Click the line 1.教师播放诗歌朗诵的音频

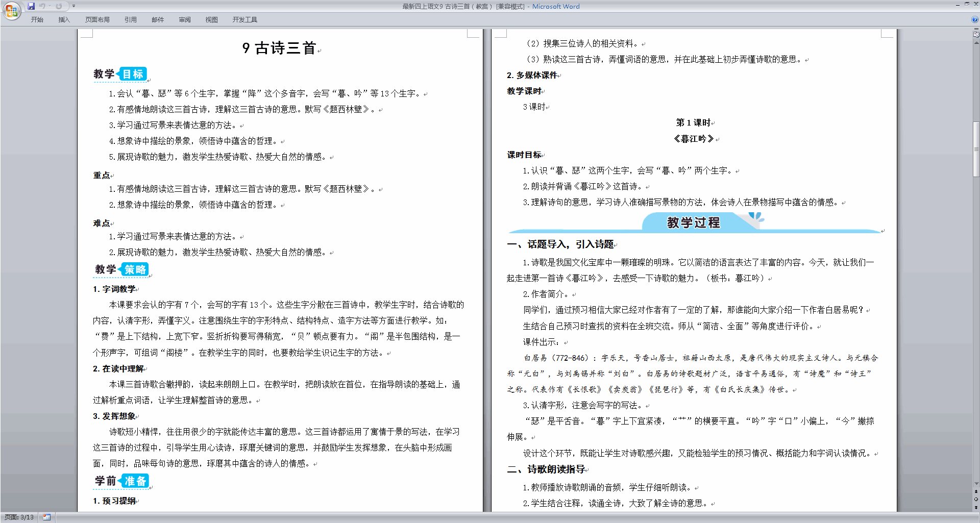(608, 487)
